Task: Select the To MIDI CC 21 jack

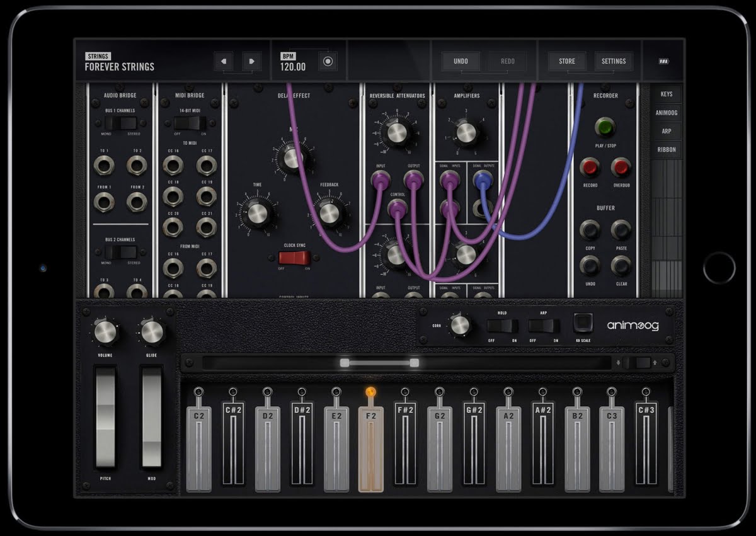Action: pyautogui.click(x=206, y=227)
